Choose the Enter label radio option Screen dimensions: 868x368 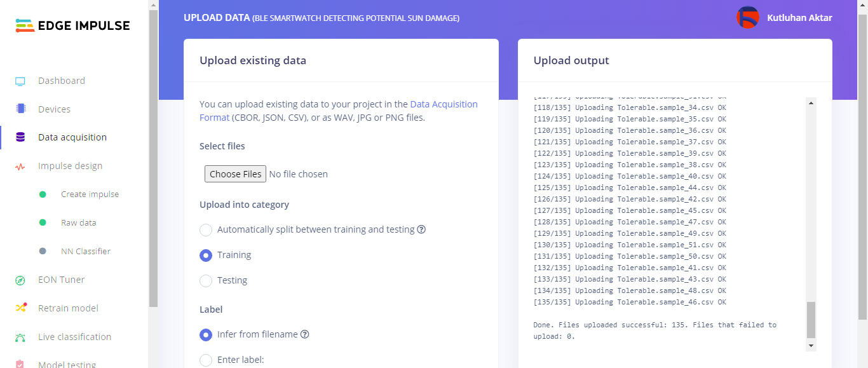206,360
